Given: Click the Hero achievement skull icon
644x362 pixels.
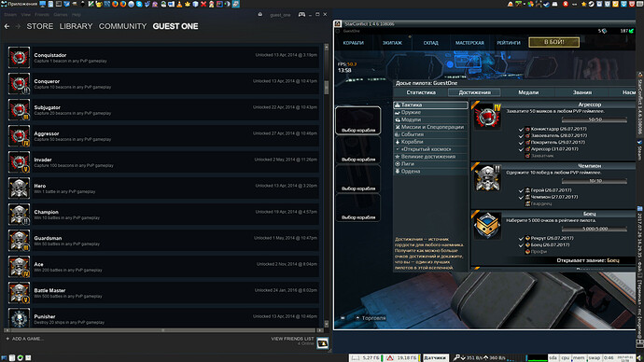Looking at the screenshot, I should pyautogui.click(x=19, y=188).
